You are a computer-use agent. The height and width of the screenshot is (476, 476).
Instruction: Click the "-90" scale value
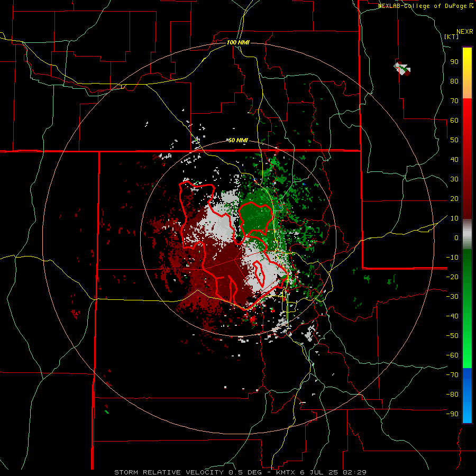point(452,414)
